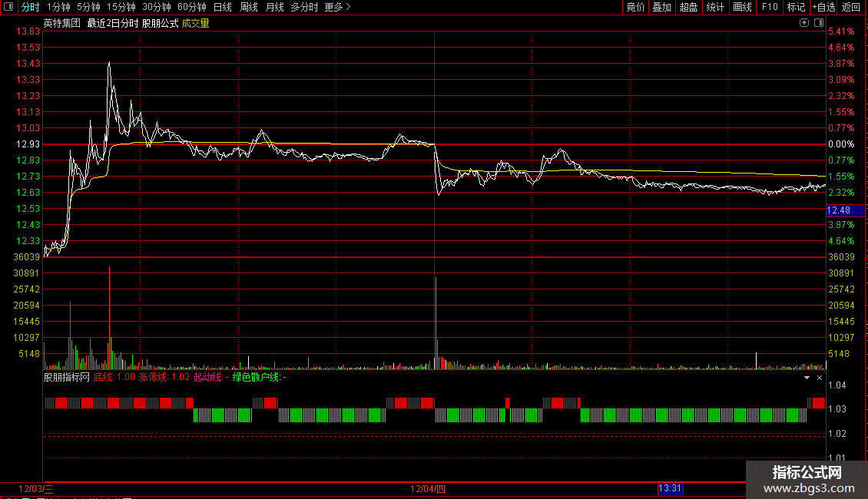Click the 0.00% percentage axis label
The width and height of the screenshot is (868, 499).
841,144
